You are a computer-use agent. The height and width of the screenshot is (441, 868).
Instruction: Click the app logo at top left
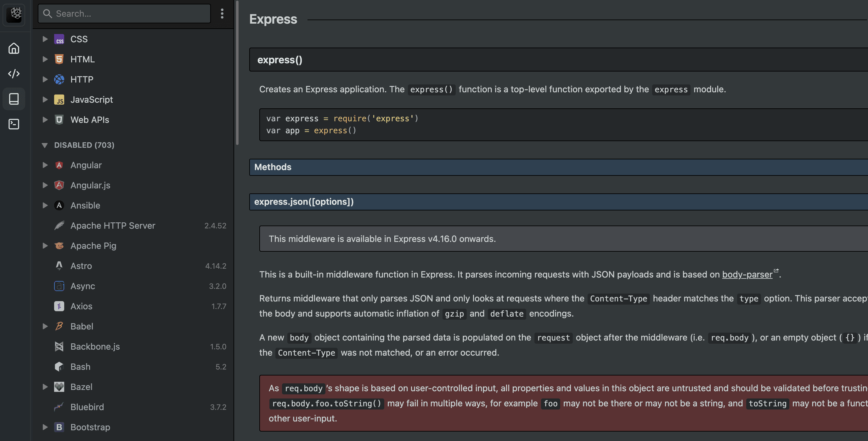pos(14,14)
